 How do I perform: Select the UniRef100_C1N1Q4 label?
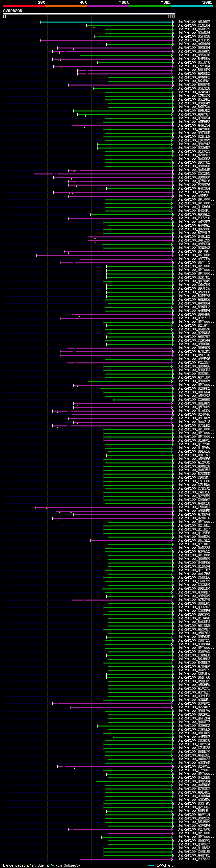pyautogui.click(x=194, y=25)
